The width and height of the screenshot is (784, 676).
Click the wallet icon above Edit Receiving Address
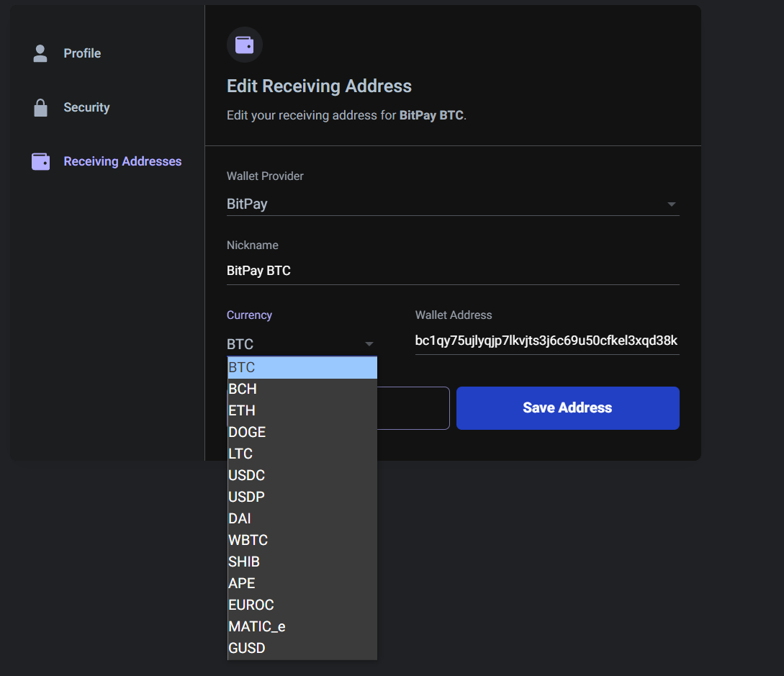(245, 45)
